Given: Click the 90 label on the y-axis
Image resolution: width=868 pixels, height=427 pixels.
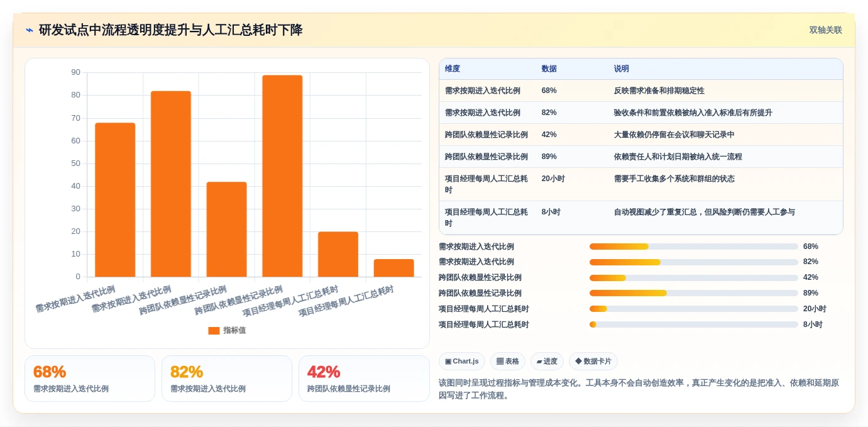Looking at the screenshot, I should click(75, 72).
